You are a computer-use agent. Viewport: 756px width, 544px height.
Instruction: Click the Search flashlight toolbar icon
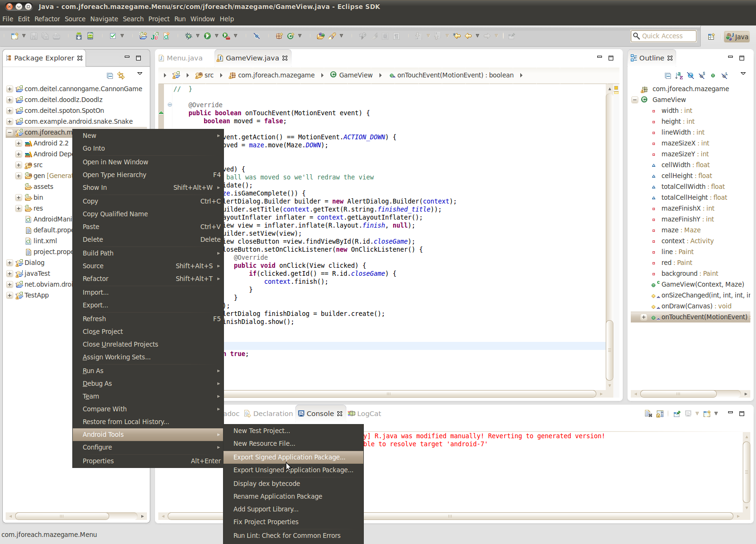[x=333, y=36]
